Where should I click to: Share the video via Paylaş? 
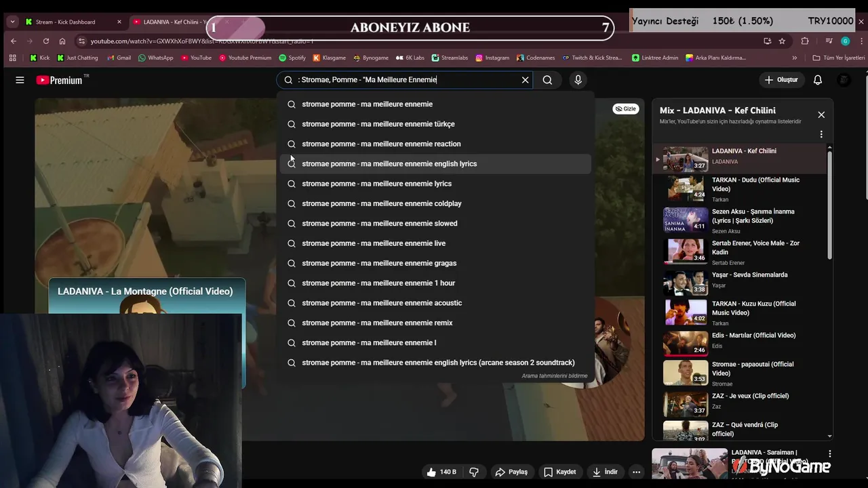tap(511, 472)
